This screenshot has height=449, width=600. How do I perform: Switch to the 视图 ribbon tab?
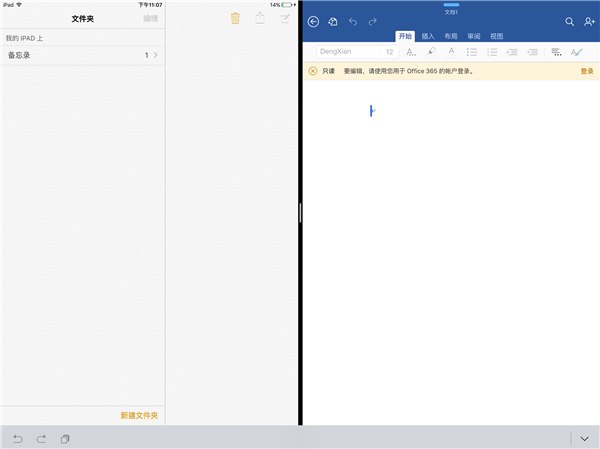[497, 36]
